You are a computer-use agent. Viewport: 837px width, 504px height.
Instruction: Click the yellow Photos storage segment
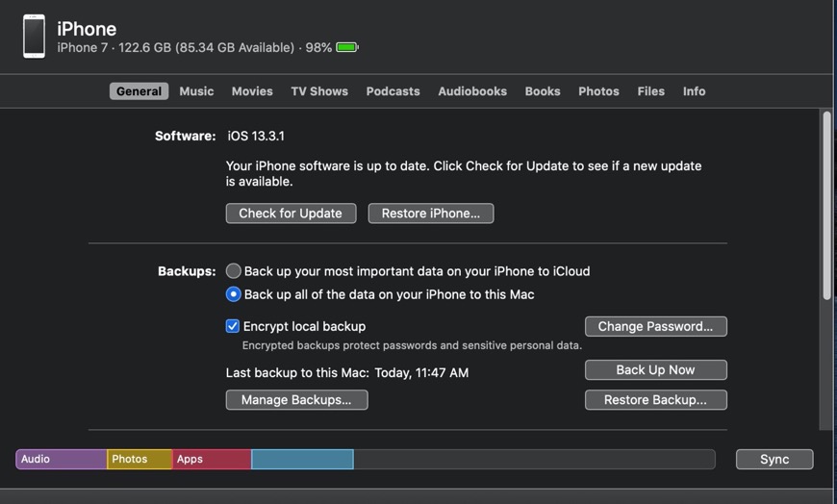[139, 459]
